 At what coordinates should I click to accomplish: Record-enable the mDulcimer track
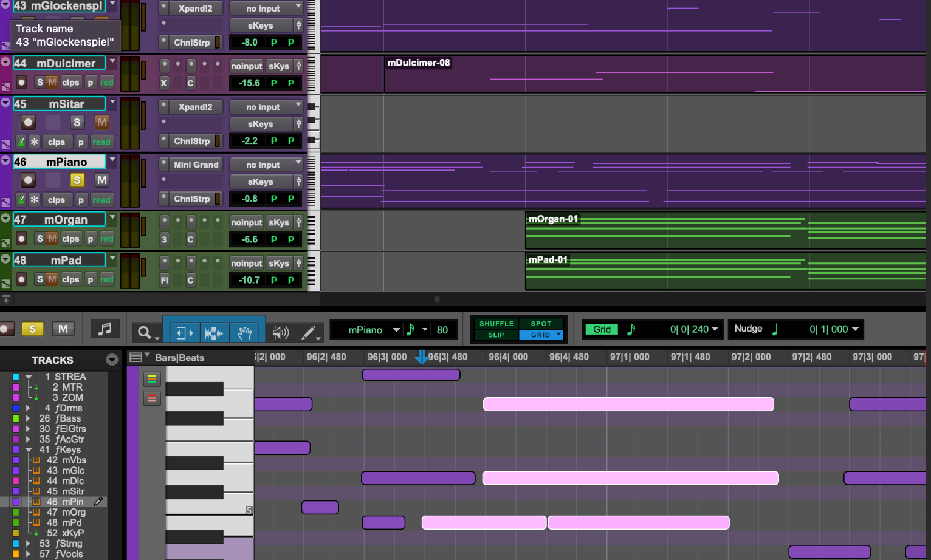tap(22, 82)
